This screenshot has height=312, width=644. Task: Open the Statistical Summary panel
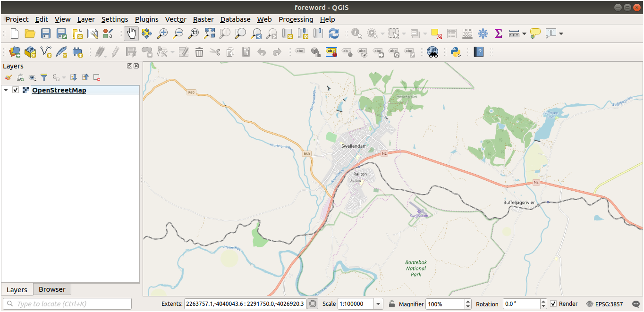pos(498,34)
